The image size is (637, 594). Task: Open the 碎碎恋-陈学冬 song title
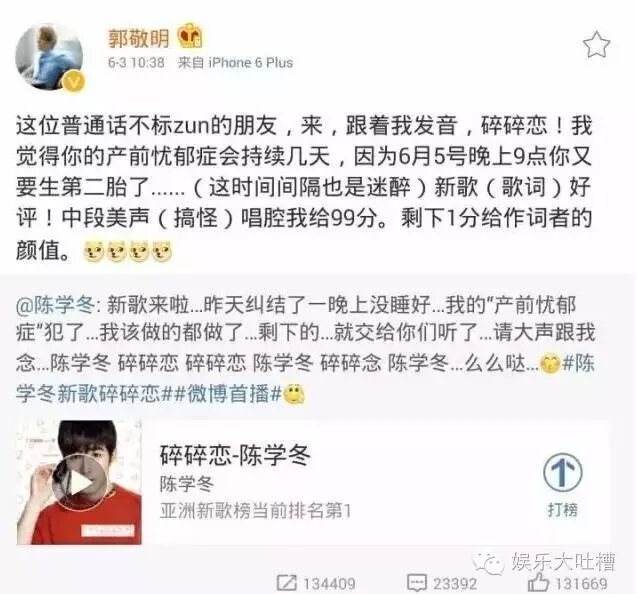point(236,455)
